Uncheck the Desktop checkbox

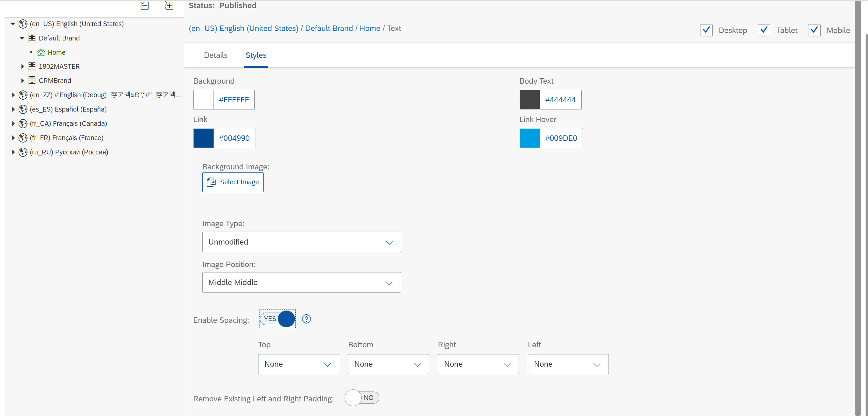tap(706, 30)
